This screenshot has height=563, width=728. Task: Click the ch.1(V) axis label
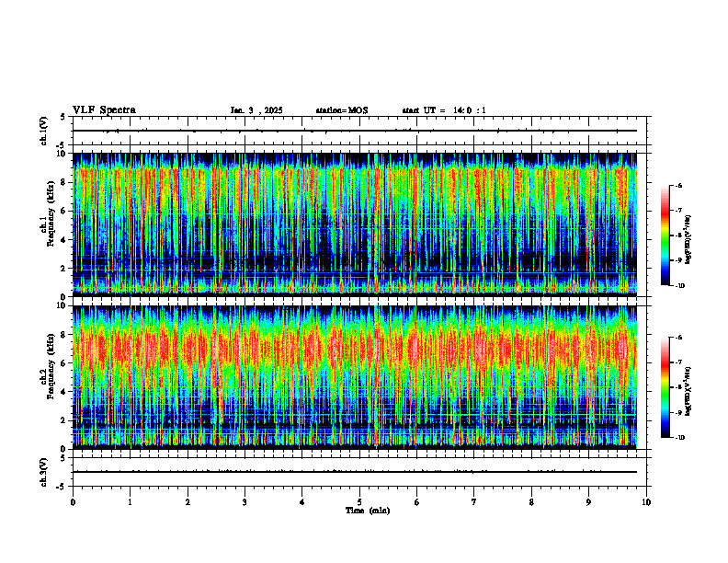click(x=44, y=131)
